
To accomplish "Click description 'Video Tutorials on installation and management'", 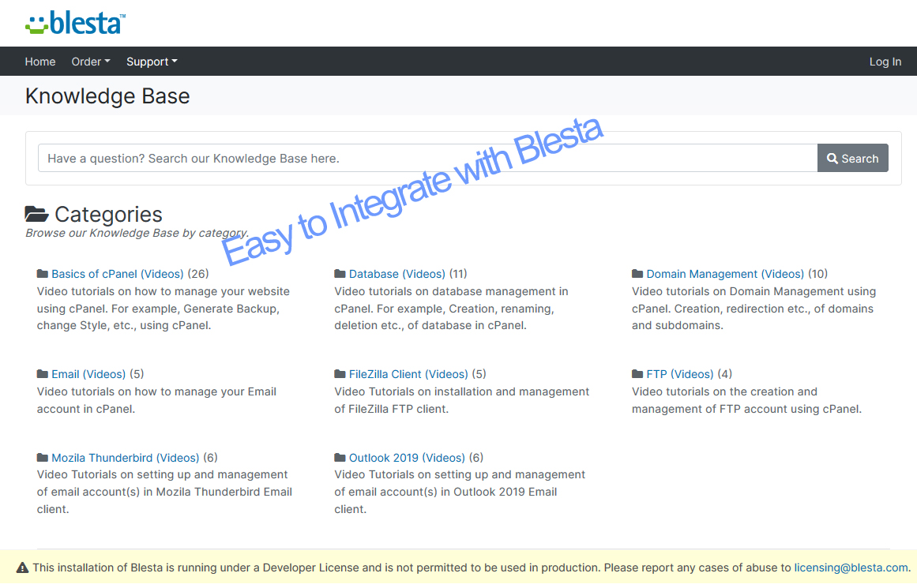I will click(x=461, y=391).
